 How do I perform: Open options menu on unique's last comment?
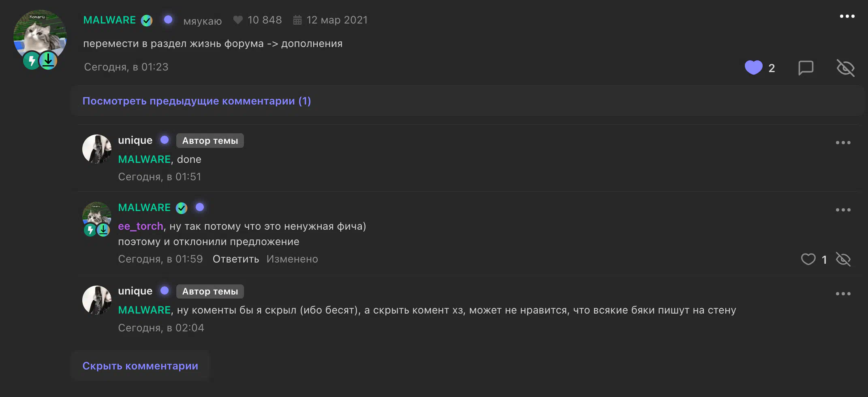click(843, 294)
